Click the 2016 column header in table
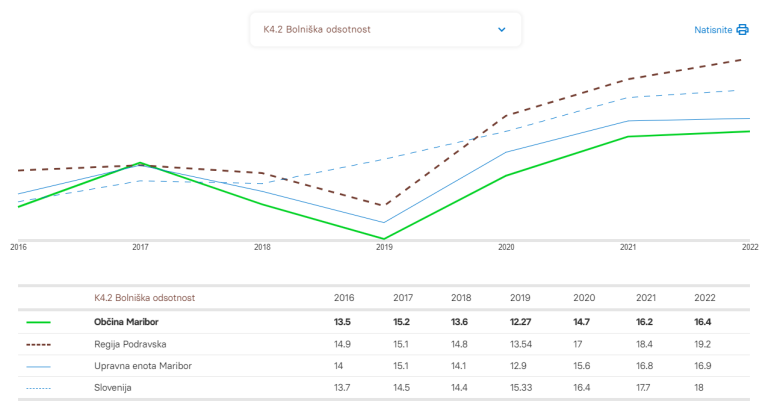 click(x=344, y=298)
